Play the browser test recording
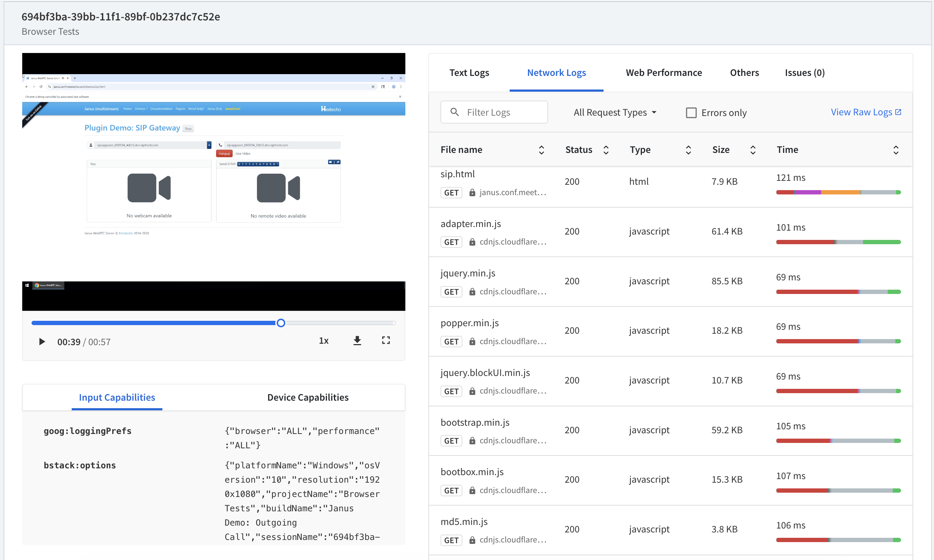Viewport: 934px width, 560px height. coord(42,342)
